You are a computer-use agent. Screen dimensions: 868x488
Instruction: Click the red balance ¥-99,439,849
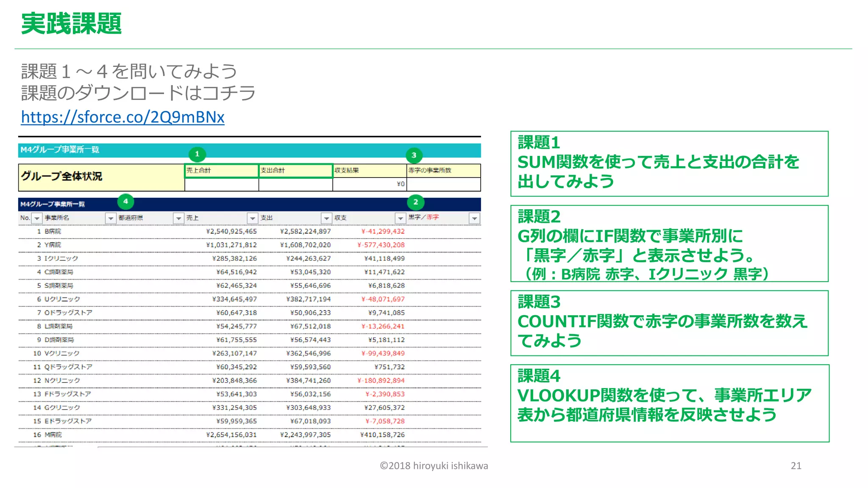383,353
